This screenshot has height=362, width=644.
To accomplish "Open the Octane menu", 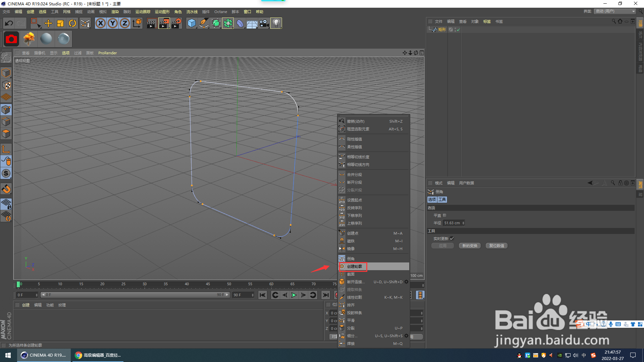I will pos(221,12).
